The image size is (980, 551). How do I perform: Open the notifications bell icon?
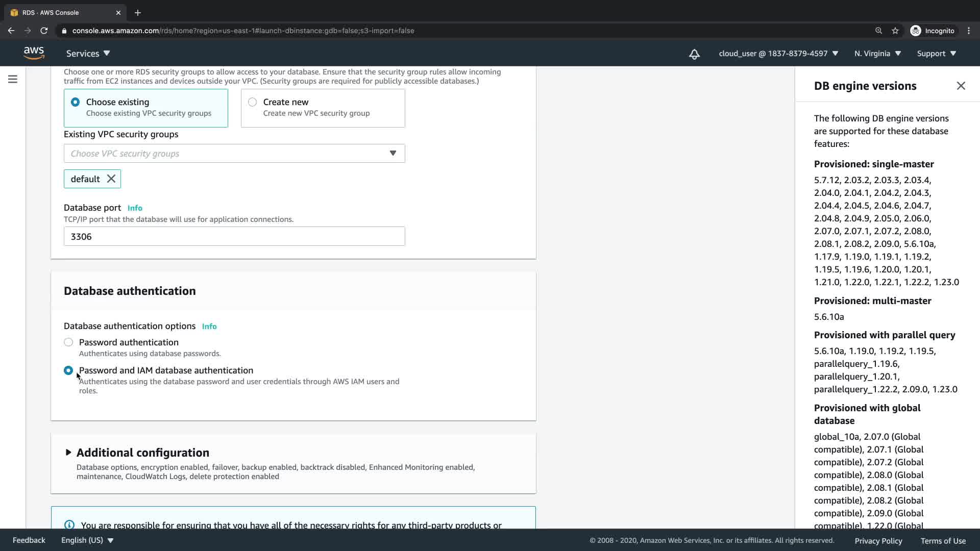694,54
